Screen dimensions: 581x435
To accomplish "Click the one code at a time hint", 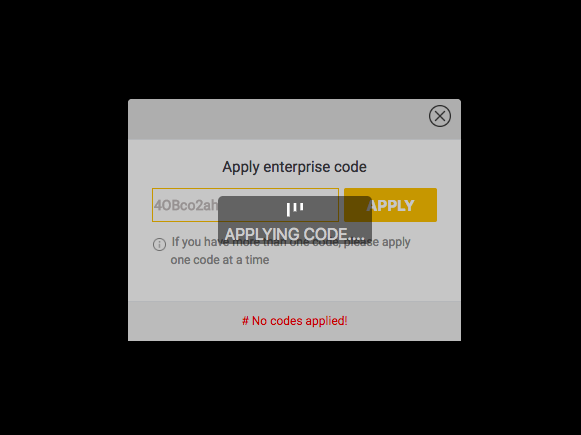I will tap(220, 260).
